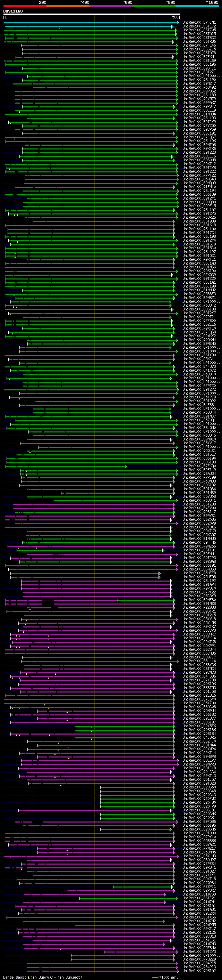Image resolution: width=222 pixels, height=980 pixels.
Task: Click hit label UniRef100_Q6J195
Action: pos(199,64)
